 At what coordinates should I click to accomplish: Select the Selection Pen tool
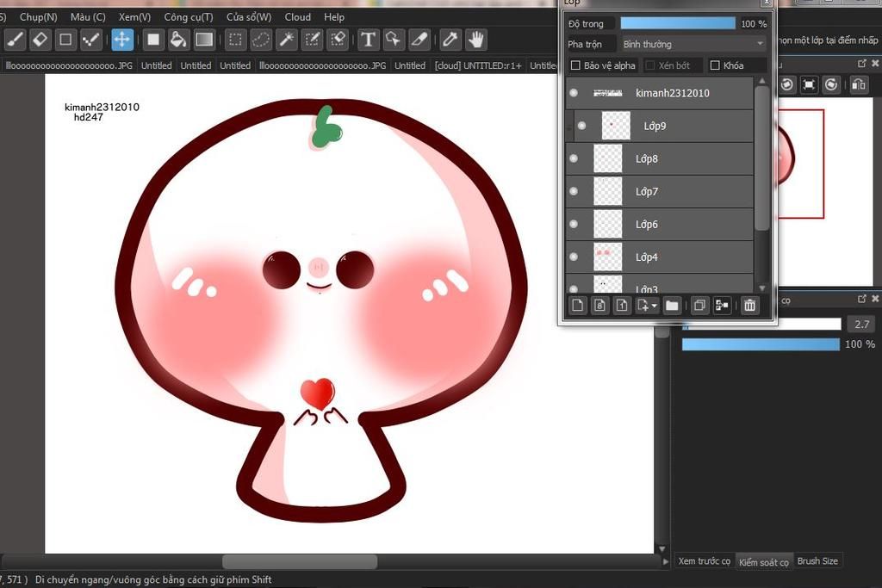pyautogui.click(x=312, y=40)
